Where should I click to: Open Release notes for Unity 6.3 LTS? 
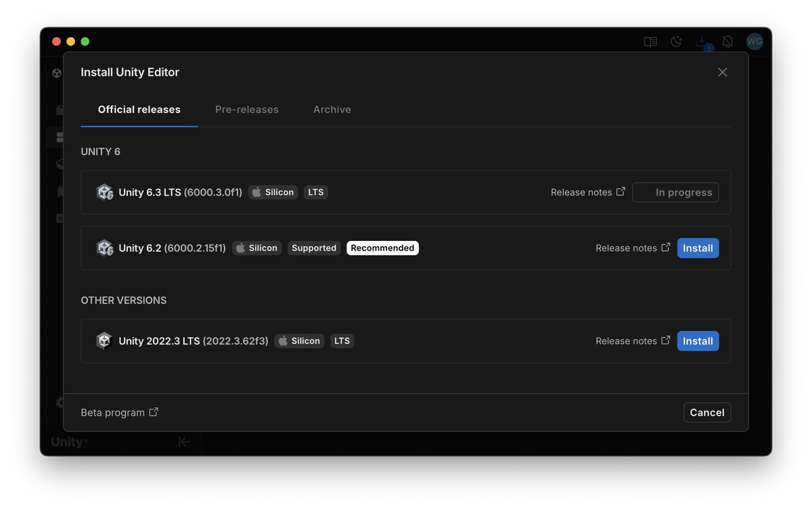[587, 192]
